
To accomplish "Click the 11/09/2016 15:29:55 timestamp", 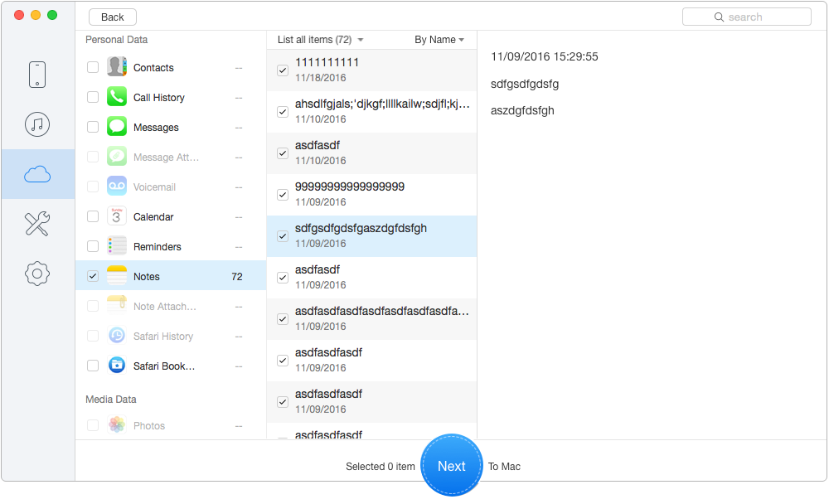I will (x=545, y=56).
